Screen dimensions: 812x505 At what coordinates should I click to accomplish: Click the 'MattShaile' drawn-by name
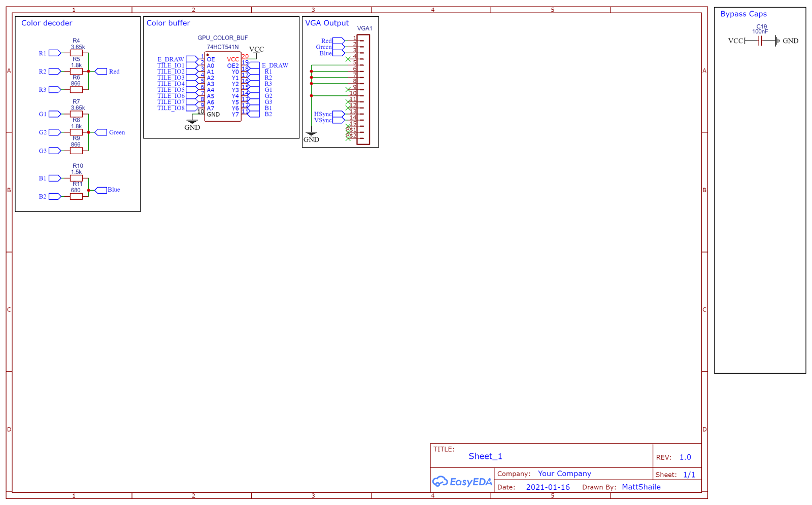[x=641, y=487]
